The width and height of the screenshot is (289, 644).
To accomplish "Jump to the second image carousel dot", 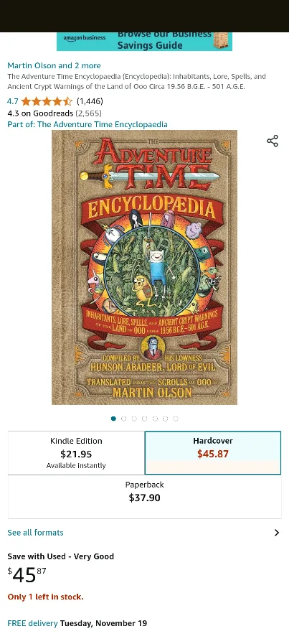I will pyautogui.click(x=123, y=419).
